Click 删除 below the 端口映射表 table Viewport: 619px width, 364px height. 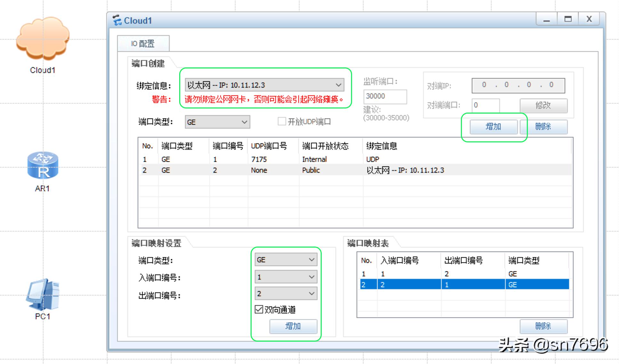pyautogui.click(x=544, y=326)
